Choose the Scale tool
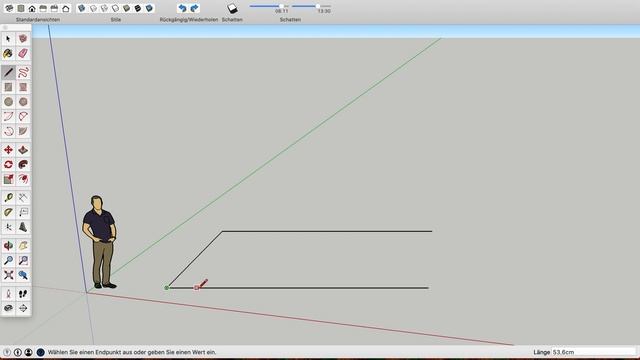640x360 pixels. point(8,179)
